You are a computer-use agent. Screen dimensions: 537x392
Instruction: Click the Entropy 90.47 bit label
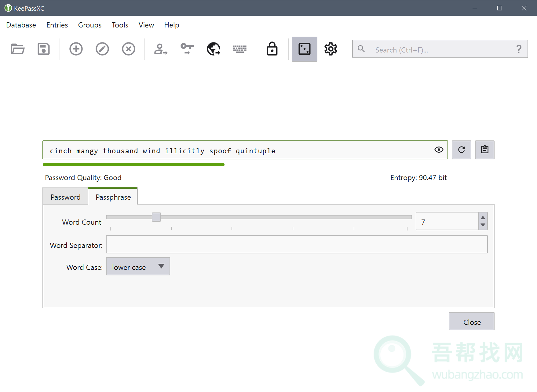pos(418,178)
